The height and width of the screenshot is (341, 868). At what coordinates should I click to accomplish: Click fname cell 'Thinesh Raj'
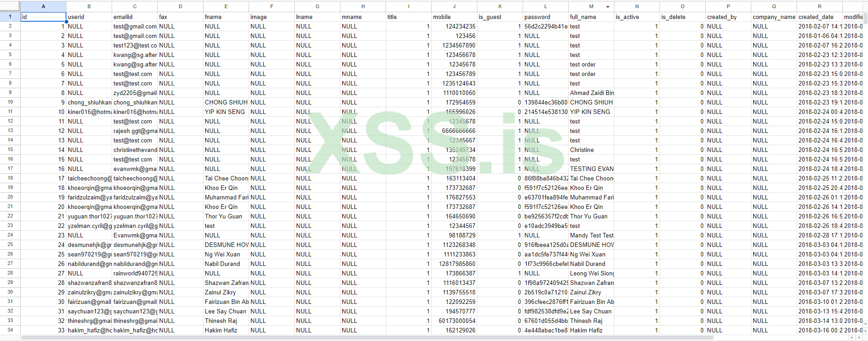pos(226,321)
